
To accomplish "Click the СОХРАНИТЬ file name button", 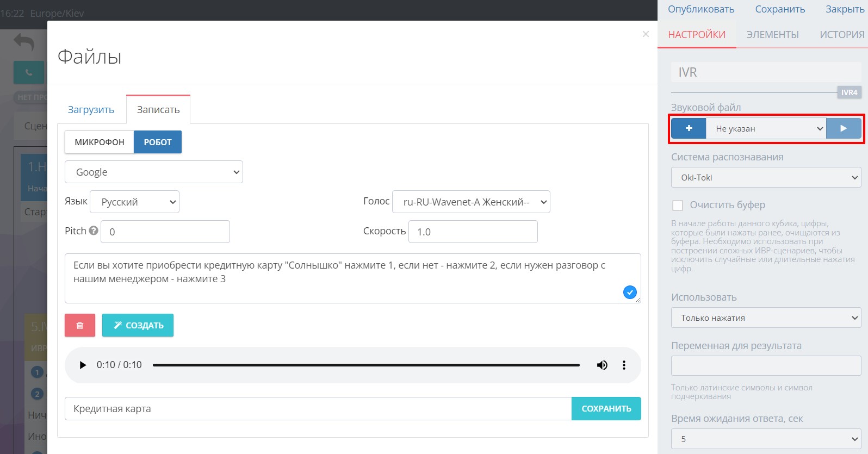I will pos(606,408).
